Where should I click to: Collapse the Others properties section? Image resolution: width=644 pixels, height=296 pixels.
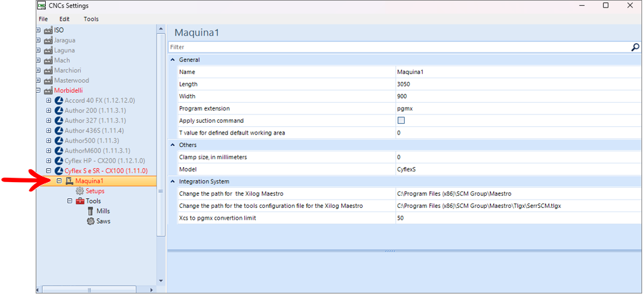[172, 145]
